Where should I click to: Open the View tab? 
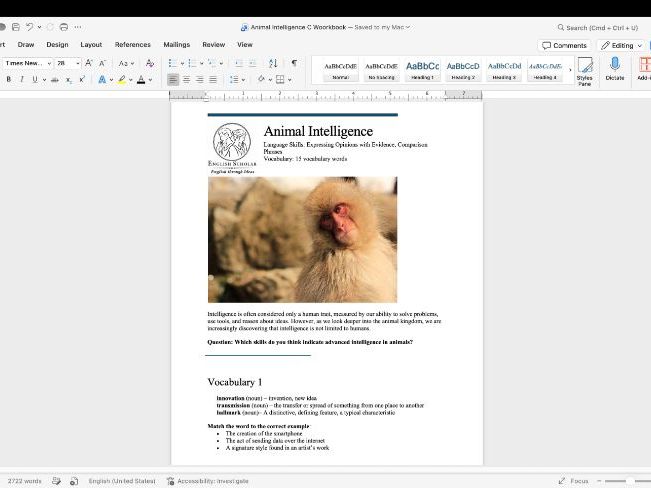(245, 44)
